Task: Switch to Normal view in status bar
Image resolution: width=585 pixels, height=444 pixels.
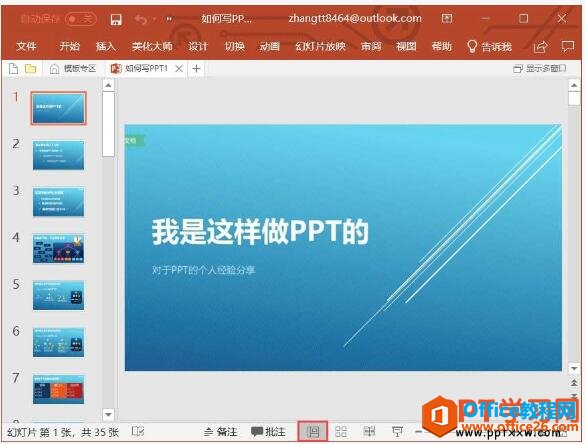Action: [313, 432]
